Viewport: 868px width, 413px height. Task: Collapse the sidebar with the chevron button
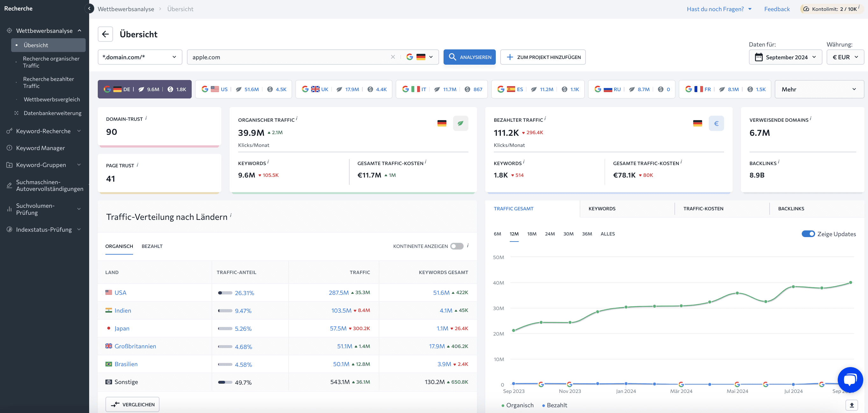click(x=89, y=8)
